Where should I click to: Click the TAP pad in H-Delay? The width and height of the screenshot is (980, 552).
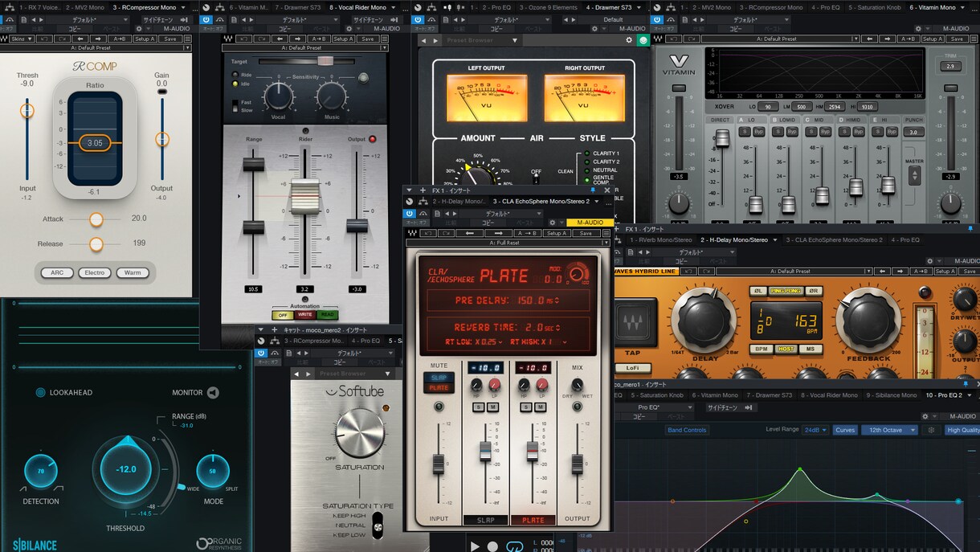636,323
